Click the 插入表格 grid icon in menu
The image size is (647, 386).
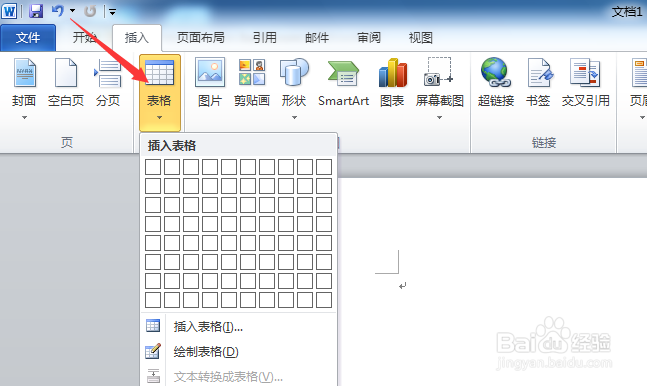point(153,326)
